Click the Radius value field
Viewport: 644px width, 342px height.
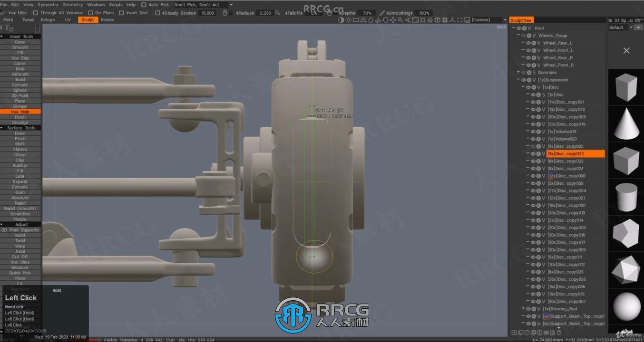(264, 13)
